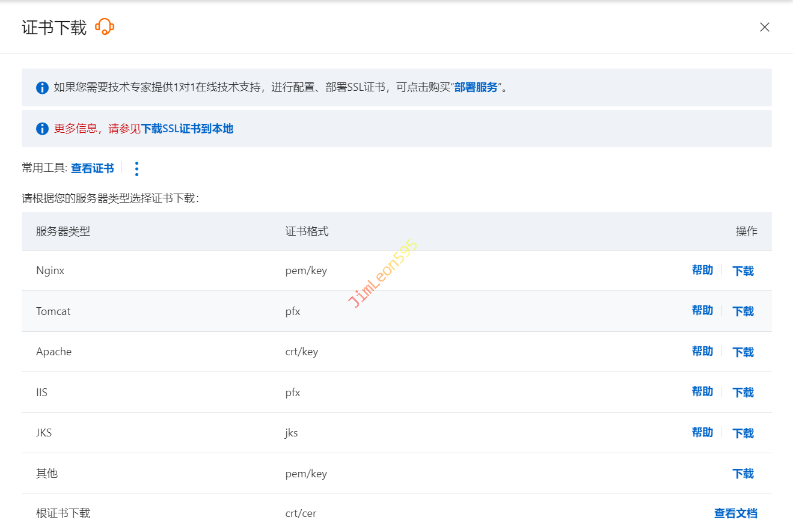Image resolution: width=793 pixels, height=532 pixels.
Task: Close the certificate download dialog
Action: coord(764,27)
